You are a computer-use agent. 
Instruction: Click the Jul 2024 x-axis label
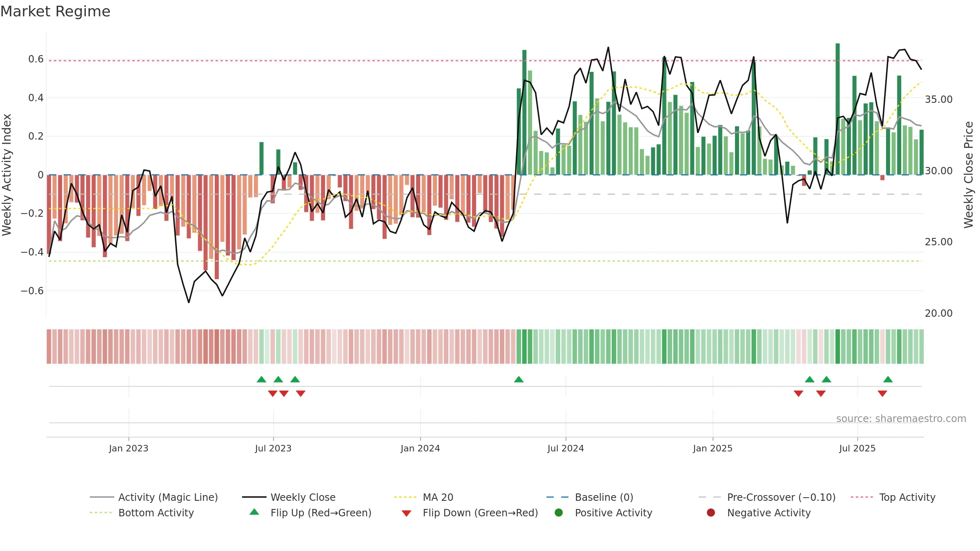(566, 448)
